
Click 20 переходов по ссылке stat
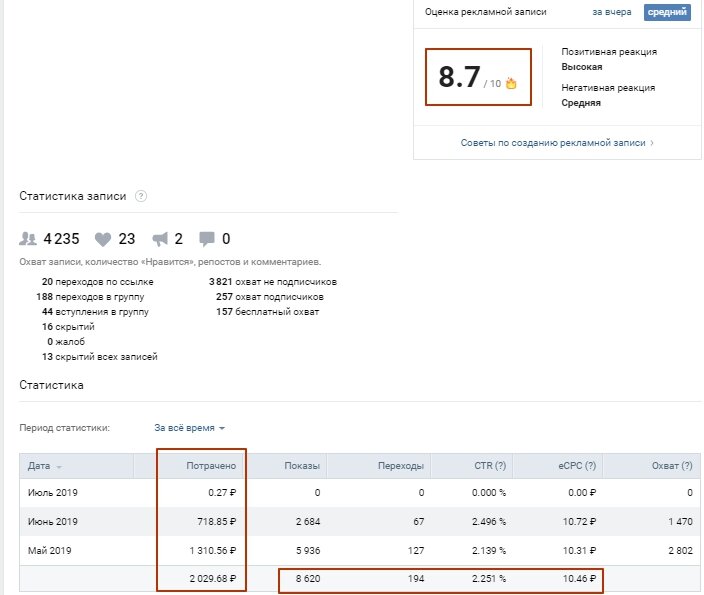(97, 282)
